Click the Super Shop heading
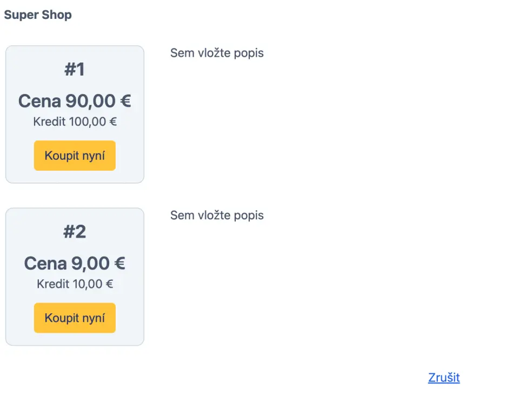Screen dimensions: 532x404 pyautogui.click(x=38, y=15)
